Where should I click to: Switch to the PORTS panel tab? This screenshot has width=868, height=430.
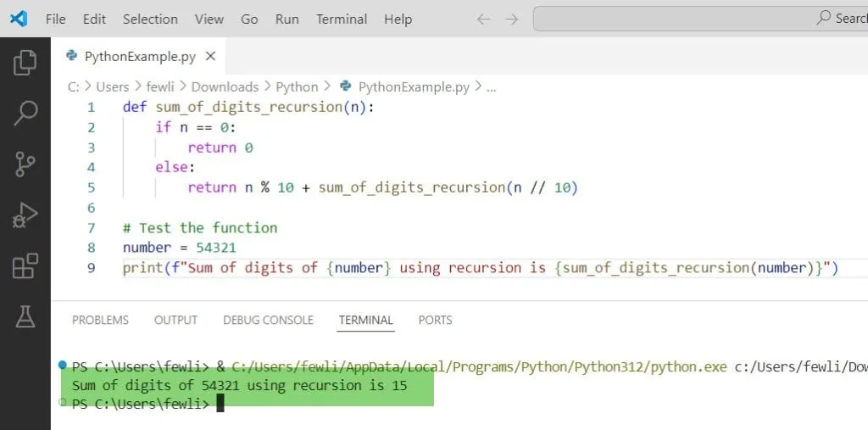click(x=435, y=320)
